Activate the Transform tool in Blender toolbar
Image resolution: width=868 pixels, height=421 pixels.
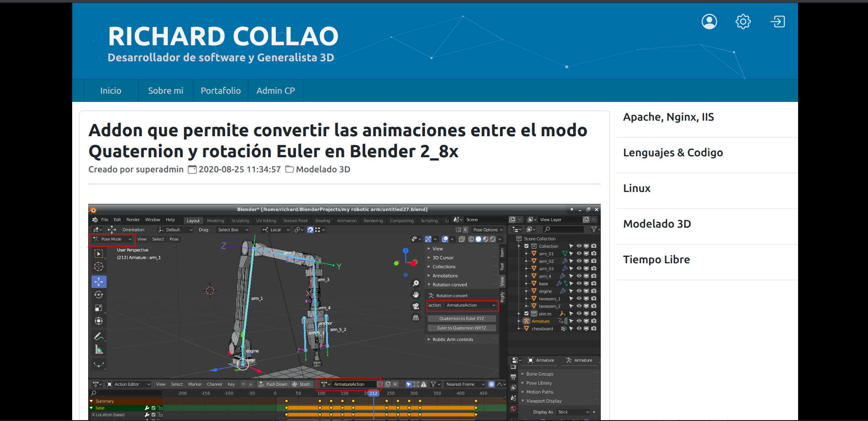click(x=99, y=321)
